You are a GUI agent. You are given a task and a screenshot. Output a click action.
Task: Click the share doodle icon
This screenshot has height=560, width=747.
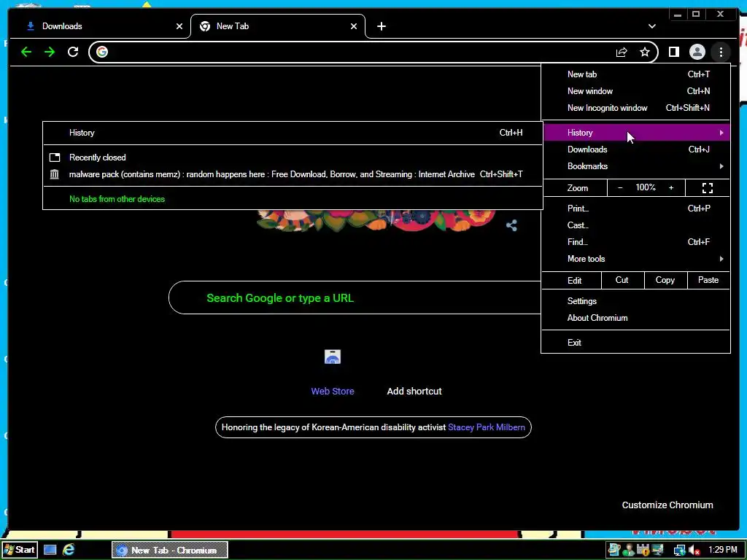tap(511, 225)
